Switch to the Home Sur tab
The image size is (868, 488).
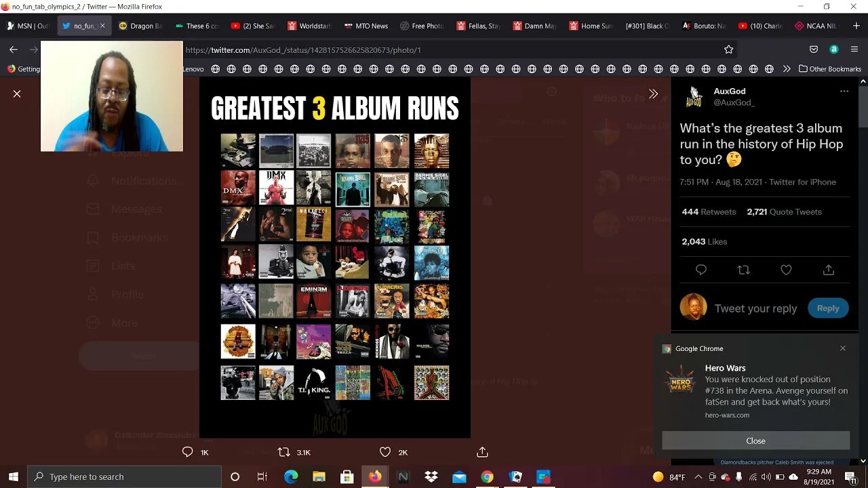tap(591, 26)
